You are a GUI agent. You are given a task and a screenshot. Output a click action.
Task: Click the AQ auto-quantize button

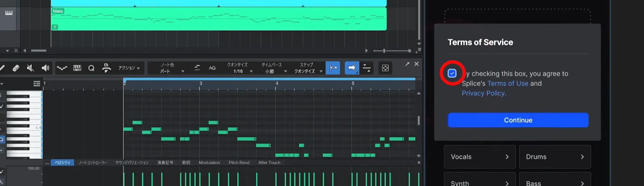(212, 68)
